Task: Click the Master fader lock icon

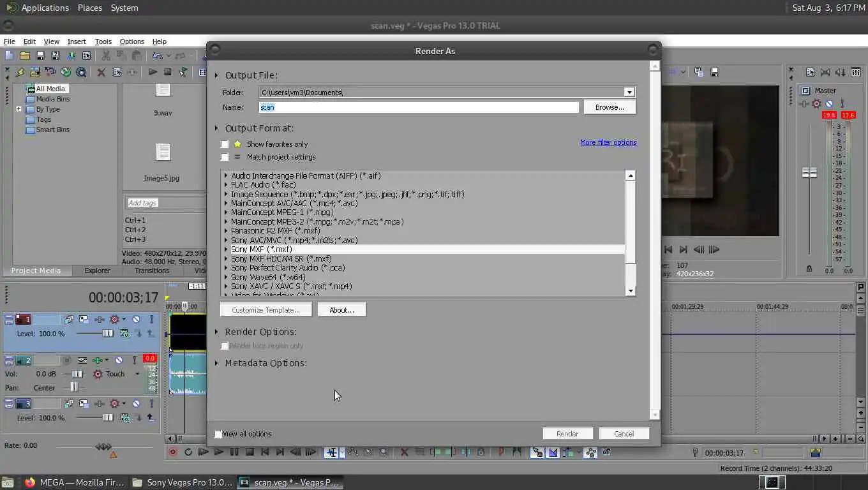Action: pyautogui.click(x=809, y=269)
